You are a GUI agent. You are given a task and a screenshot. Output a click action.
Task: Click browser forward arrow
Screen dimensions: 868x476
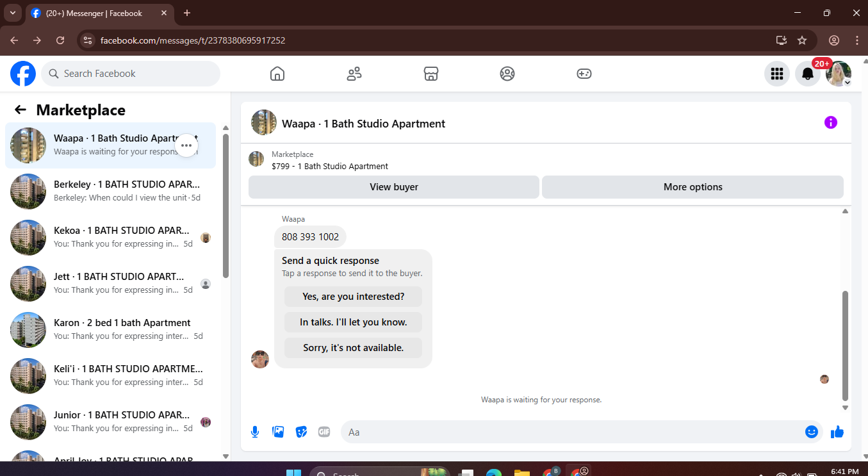click(x=37, y=40)
